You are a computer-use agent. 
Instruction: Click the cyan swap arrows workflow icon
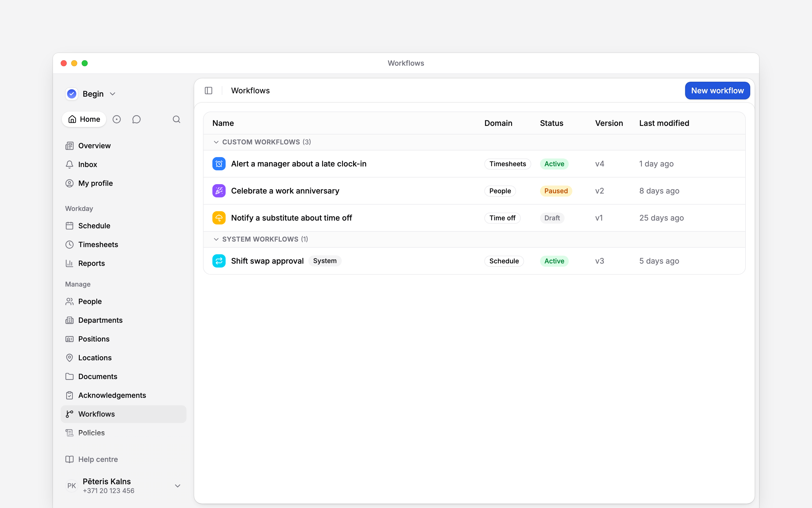219,261
